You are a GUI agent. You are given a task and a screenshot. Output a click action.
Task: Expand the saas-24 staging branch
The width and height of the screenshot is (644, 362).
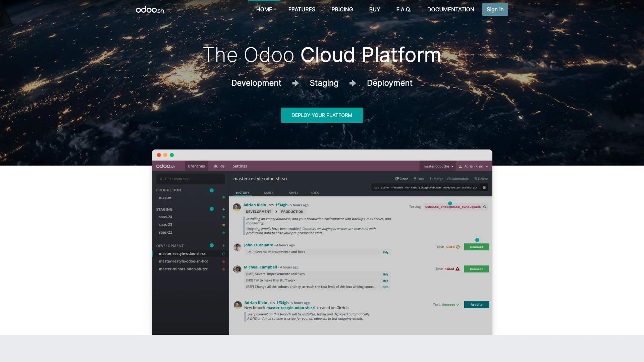165,217
